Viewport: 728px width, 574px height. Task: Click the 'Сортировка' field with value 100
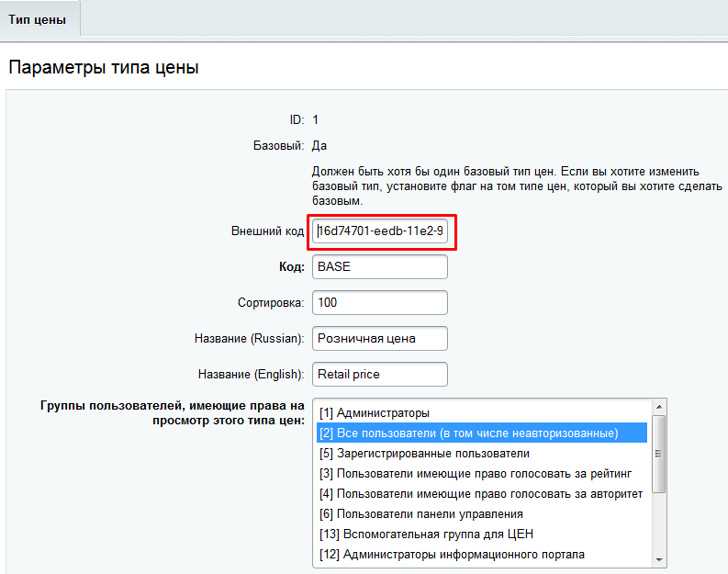click(380, 302)
